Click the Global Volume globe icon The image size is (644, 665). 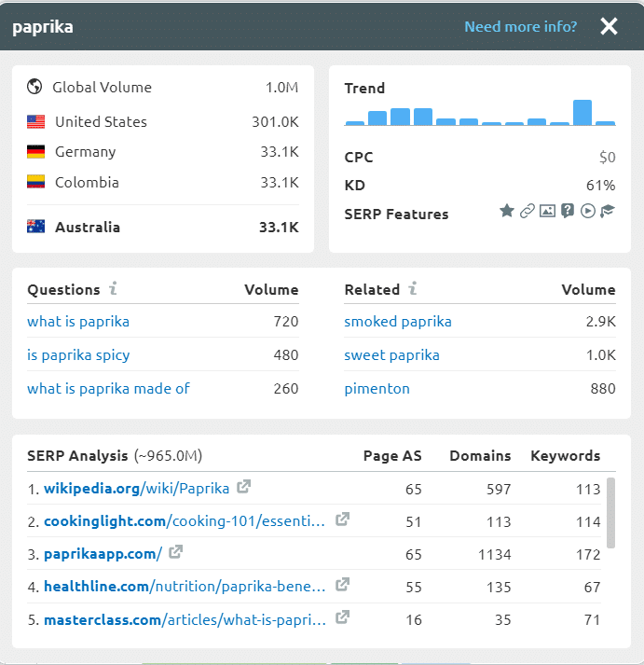(x=35, y=87)
